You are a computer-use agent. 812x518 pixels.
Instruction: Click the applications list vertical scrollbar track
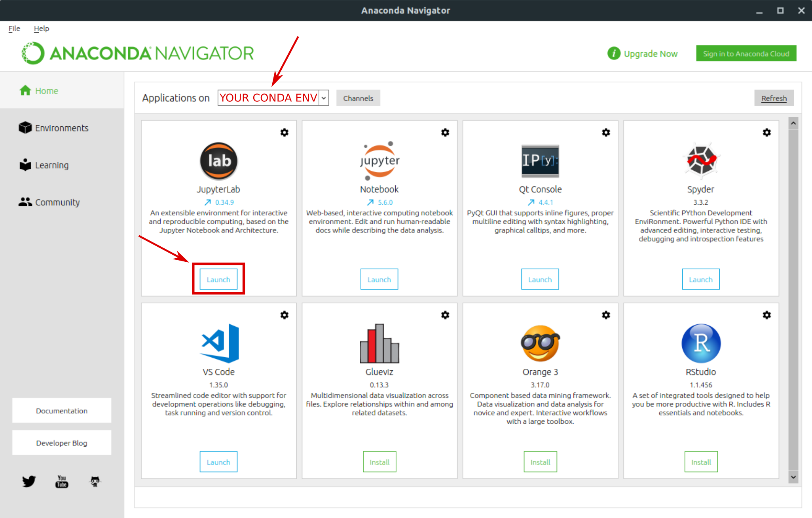(x=793, y=300)
